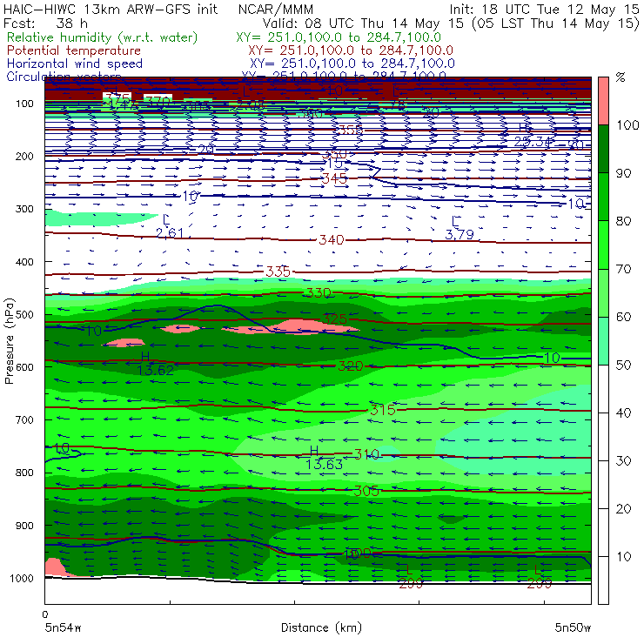Click the '20' colorbar tick label
The width and height of the screenshot is (644, 644).
tap(623, 508)
